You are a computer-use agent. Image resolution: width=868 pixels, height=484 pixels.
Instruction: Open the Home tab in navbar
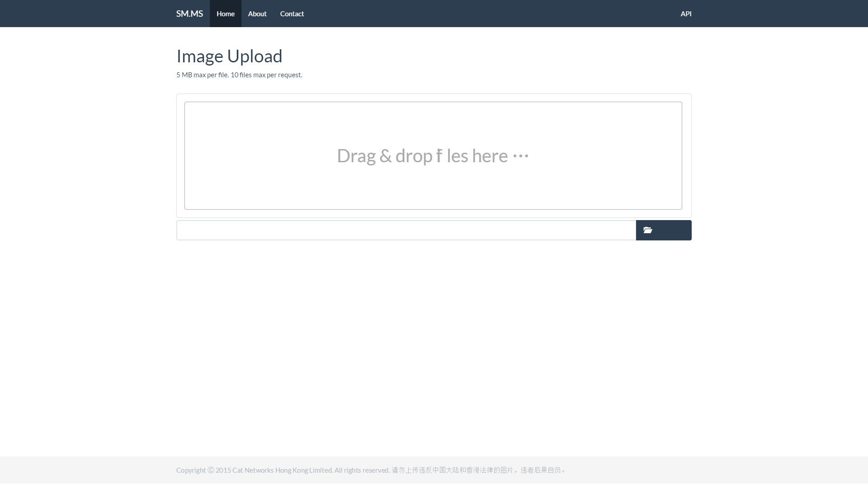(x=225, y=14)
